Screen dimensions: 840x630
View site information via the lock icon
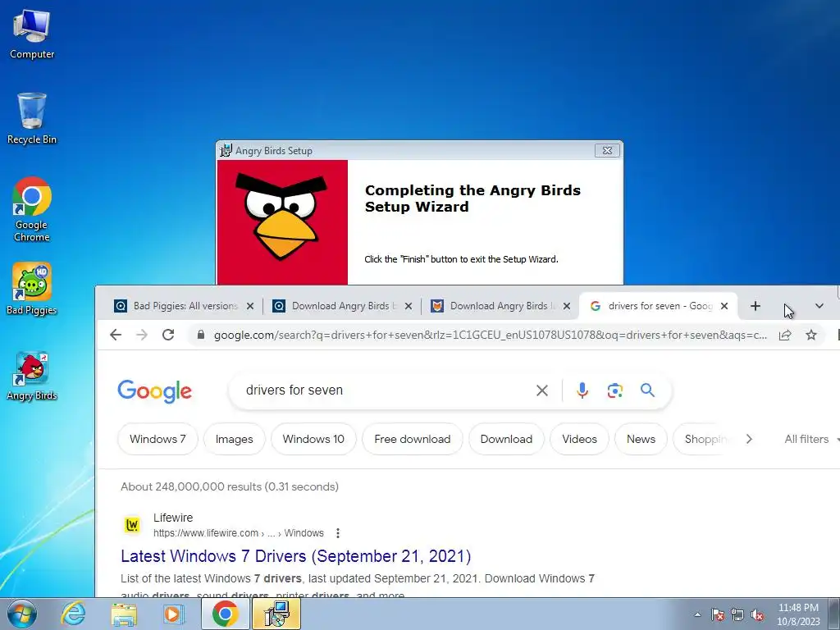[x=201, y=335]
